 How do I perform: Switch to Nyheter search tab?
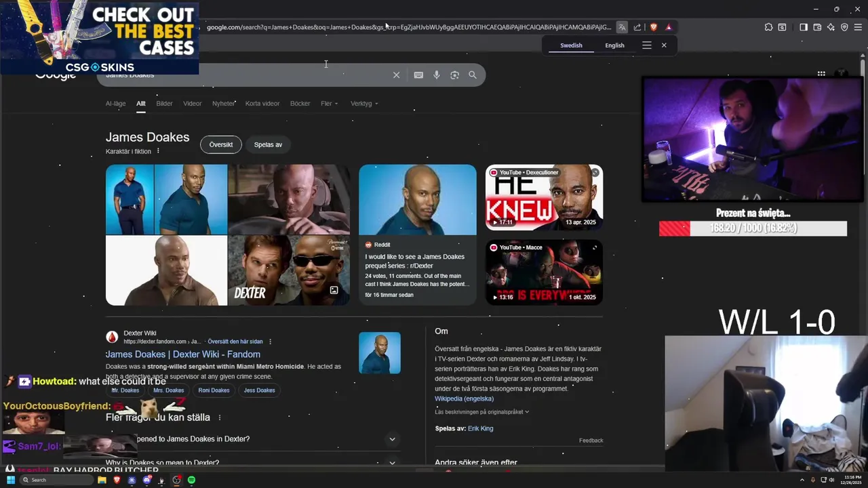click(223, 104)
